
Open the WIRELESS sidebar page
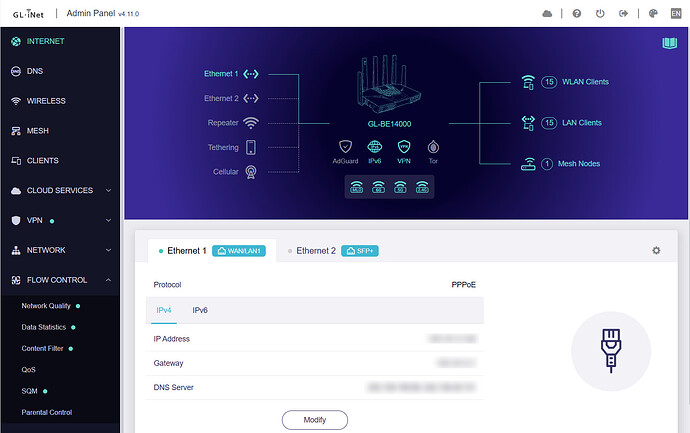(60, 101)
